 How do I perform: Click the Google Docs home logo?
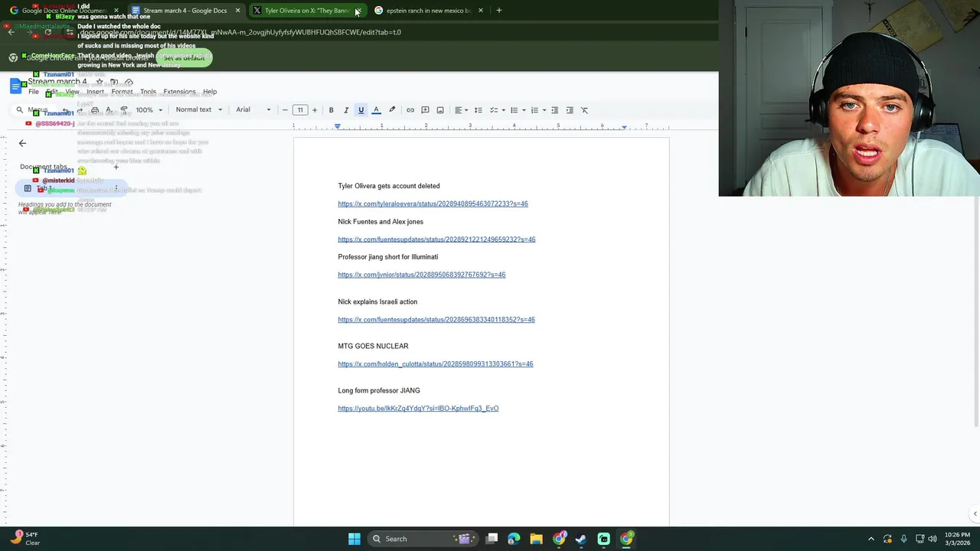16,86
